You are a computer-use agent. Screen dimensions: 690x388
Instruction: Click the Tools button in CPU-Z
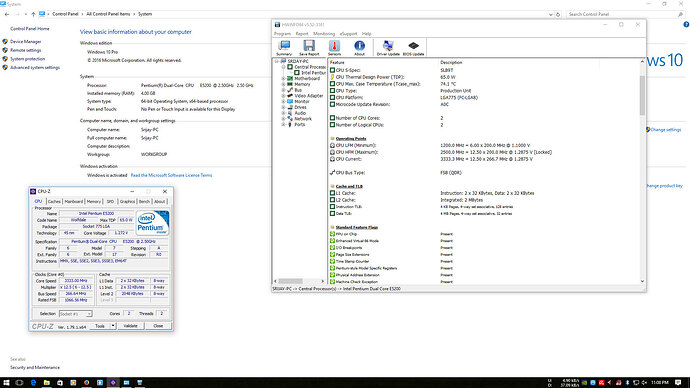pos(100,326)
